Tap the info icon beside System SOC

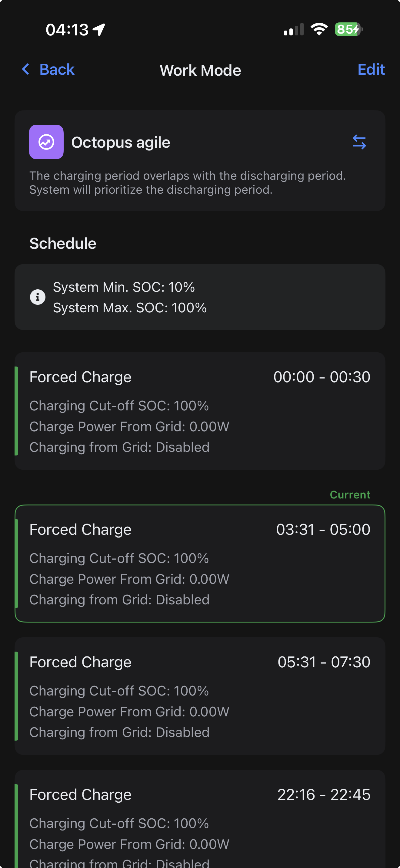38,297
